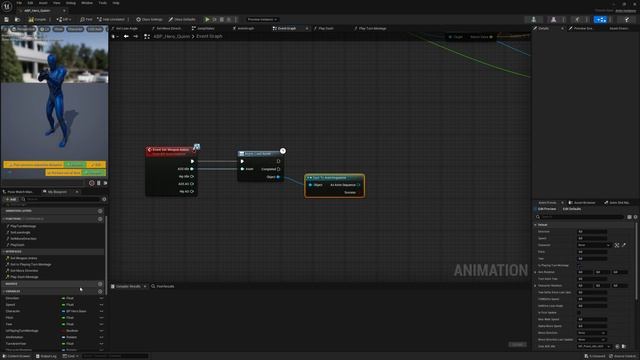Open viewport Lit view mode menu
The image size is (640, 360).
click(44, 29)
